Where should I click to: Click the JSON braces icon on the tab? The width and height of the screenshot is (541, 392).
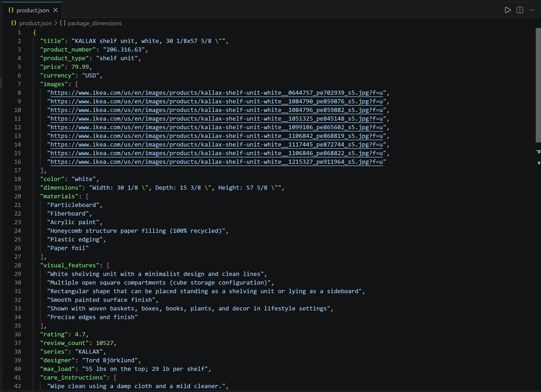[x=11, y=10]
